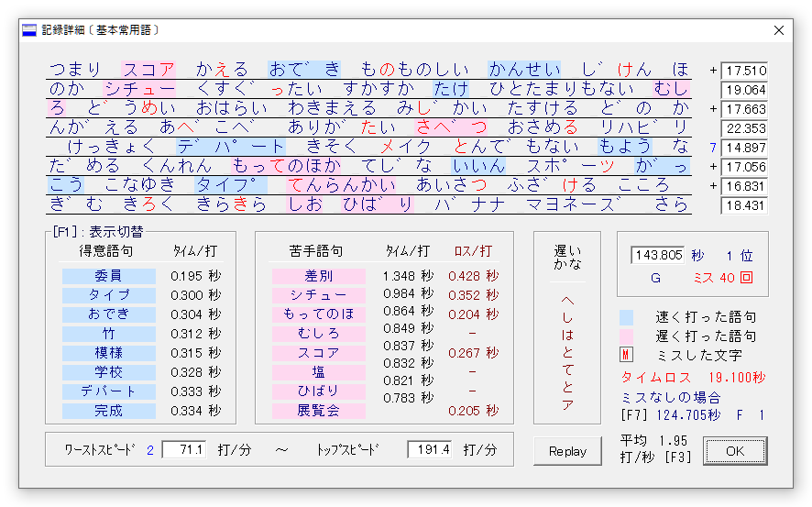The height and width of the screenshot is (507, 812).
Task: Select むしろ in the 苦手語句 list
Action: pyautogui.click(x=319, y=334)
